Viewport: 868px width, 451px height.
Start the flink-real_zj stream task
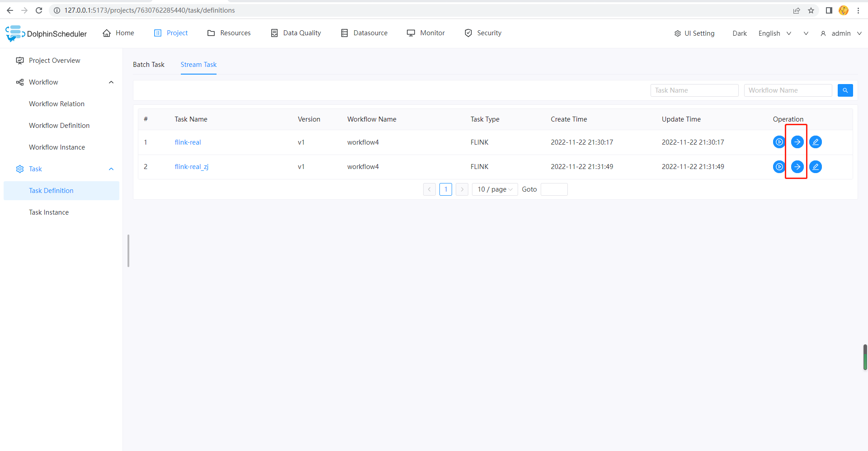tap(779, 167)
